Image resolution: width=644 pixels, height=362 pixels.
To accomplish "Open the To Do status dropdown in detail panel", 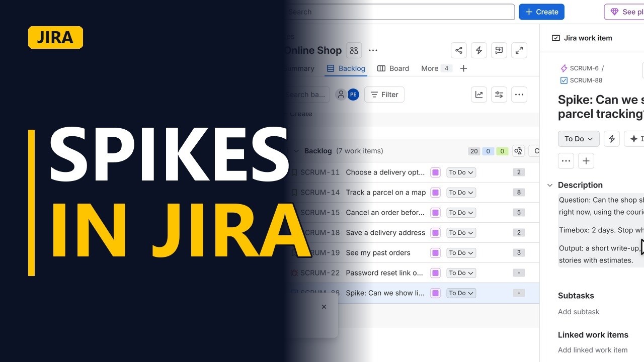I will pos(579,139).
